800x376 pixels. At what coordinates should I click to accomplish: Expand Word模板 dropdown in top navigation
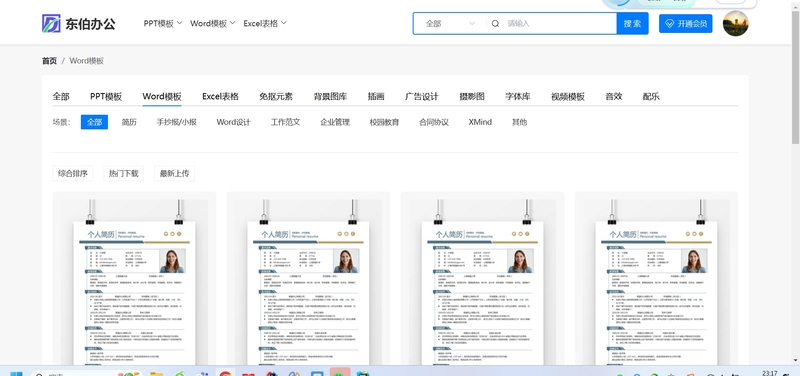click(213, 23)
